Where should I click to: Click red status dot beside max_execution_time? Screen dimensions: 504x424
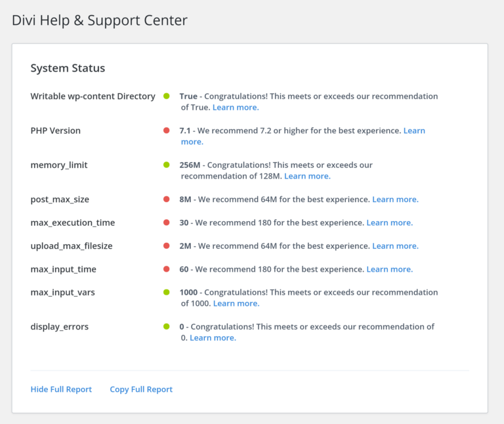167,223
